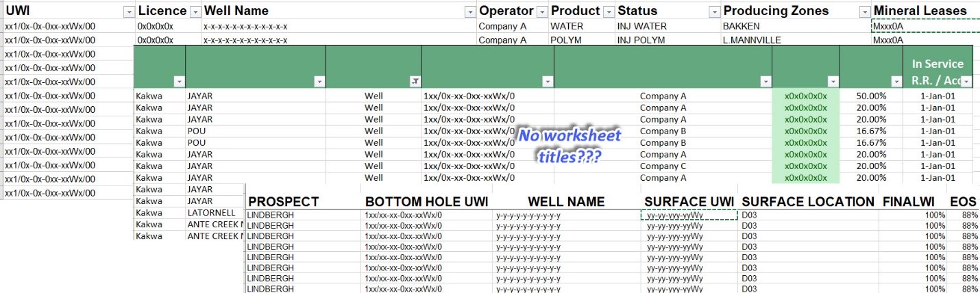
Task: Select the INJ POLYM status cell
Action: tap(642, 40)
